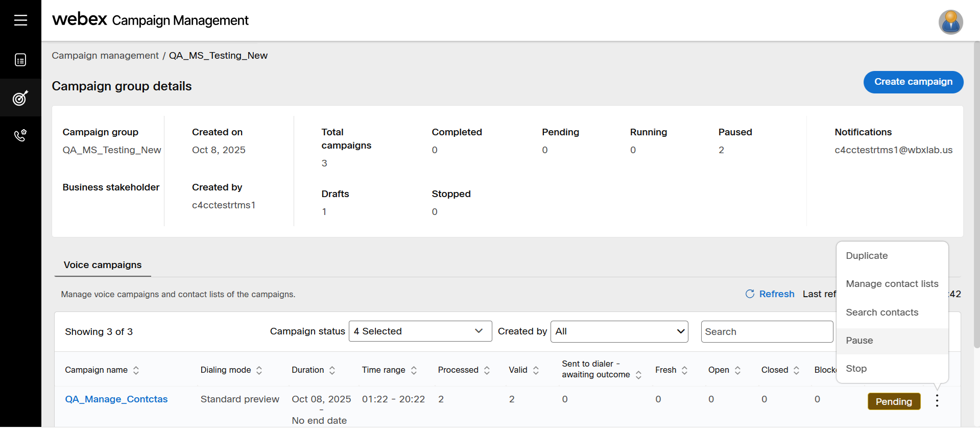
Task: Open the hamburger navigation menu
Action: [20, 20]
